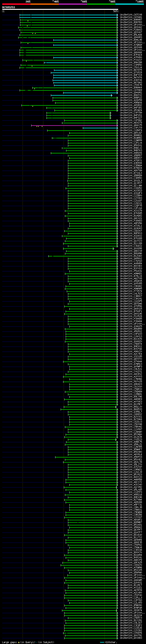This screenshot has height=644, width=146.
Task: Select the label UniRef100_B5US01
Action: 131,146
